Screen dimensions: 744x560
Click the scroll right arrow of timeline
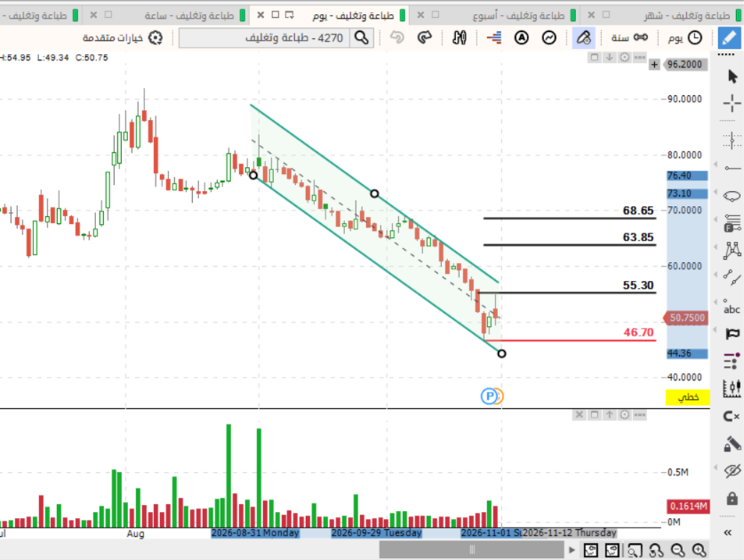[x=572, y=550]
